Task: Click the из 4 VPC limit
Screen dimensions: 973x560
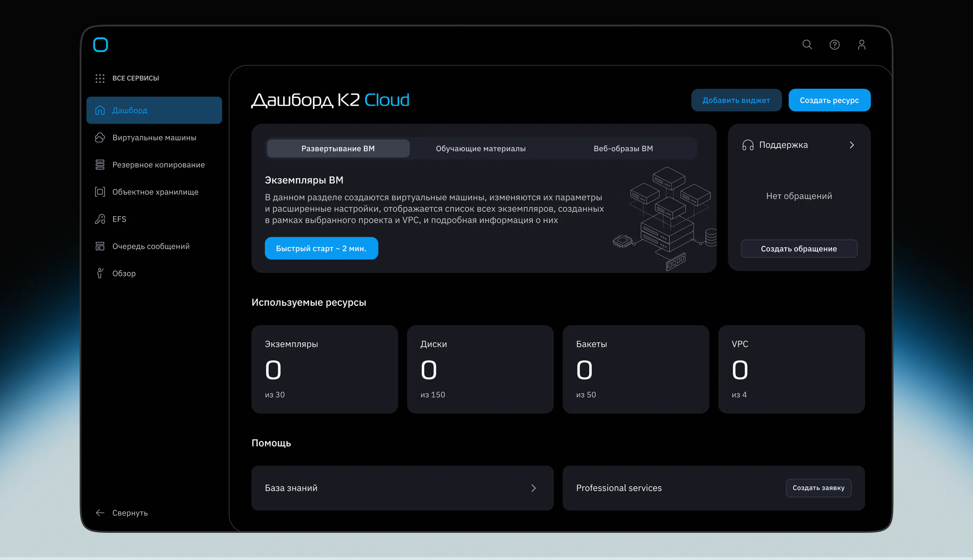Action: pos(739,395)
